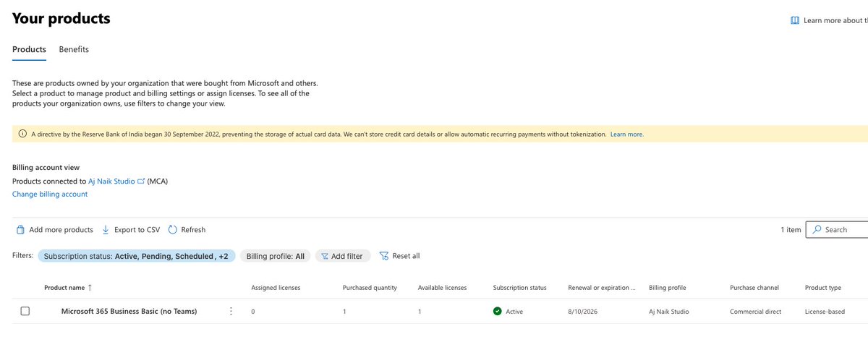Click the magnifier icon in Search
Screen dimensions: 868x342
click(x=817, y=229)
